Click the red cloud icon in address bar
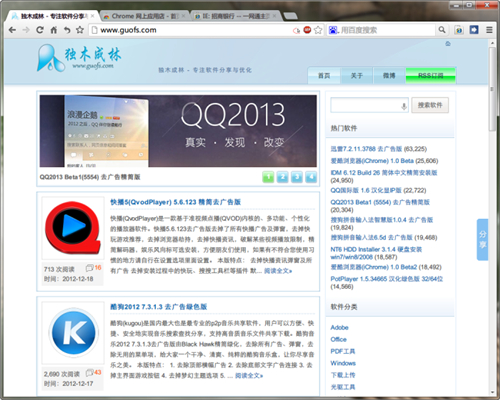The height and width of the screenshot is (400, 500). pyautogui.click(x=296, y=30)
